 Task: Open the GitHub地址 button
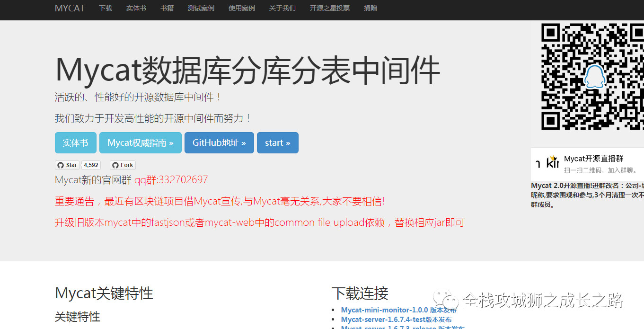pyautogui.click(x=219, y=142)
